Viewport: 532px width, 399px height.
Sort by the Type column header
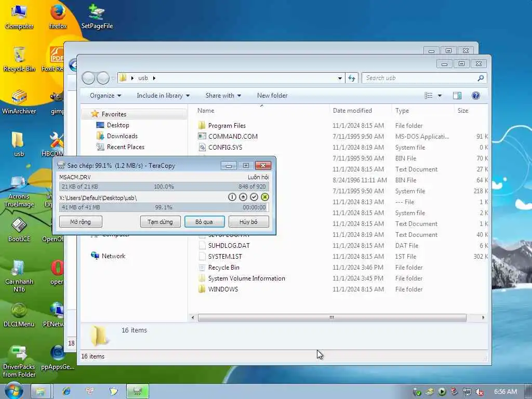pyautogui.click(x=402, y=111)
